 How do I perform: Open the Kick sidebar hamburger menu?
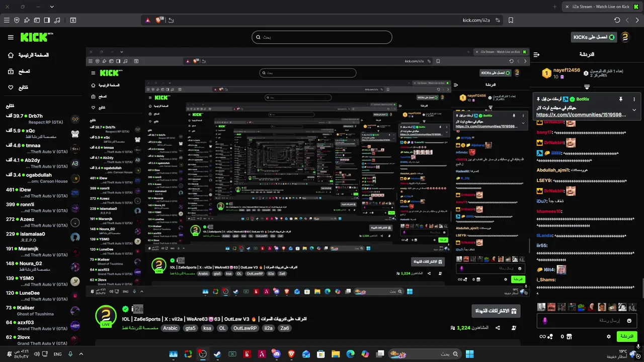pyautogui.click(x=11, y=37)
